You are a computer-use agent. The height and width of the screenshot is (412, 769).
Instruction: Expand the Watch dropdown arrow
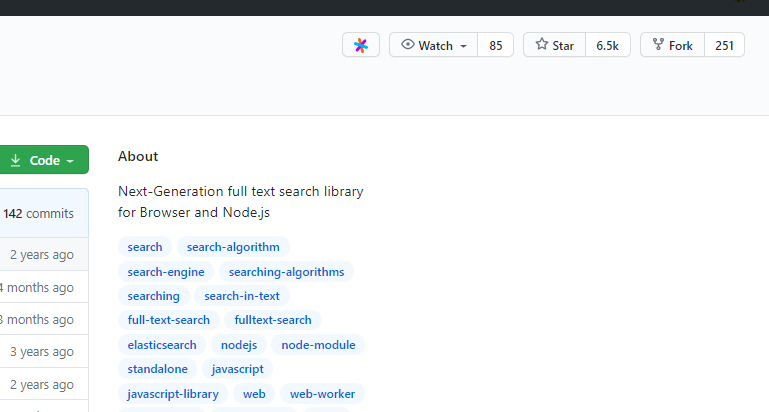coord(464,46)
